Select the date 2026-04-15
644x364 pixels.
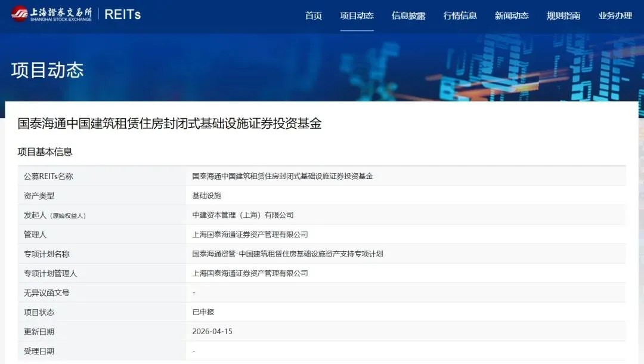click(212, 332)
